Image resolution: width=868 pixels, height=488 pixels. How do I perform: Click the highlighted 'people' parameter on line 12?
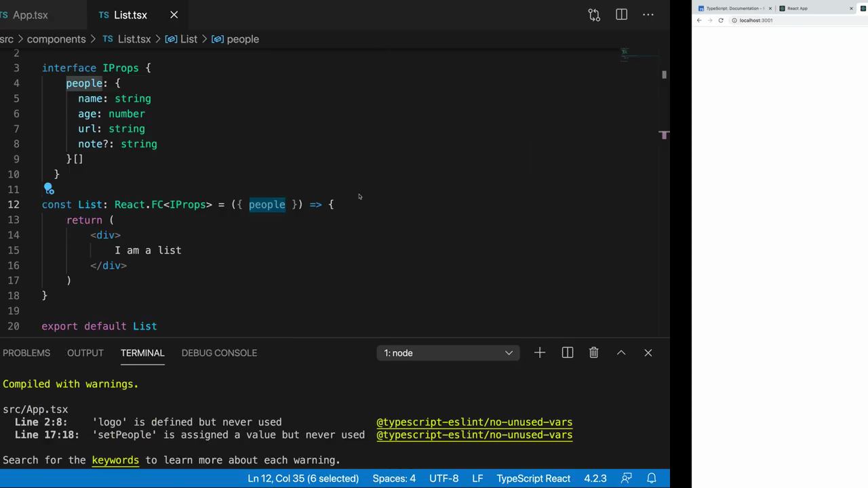267,205
